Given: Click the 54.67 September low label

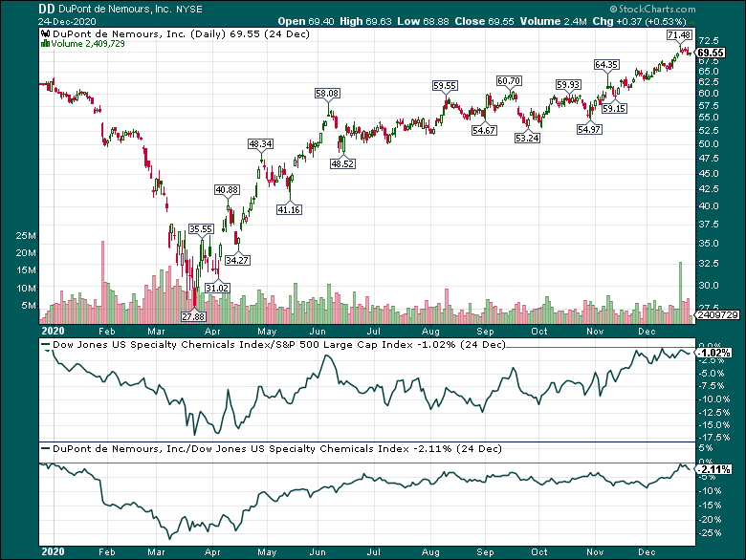Looking at the screenshot, I should 484,130.
